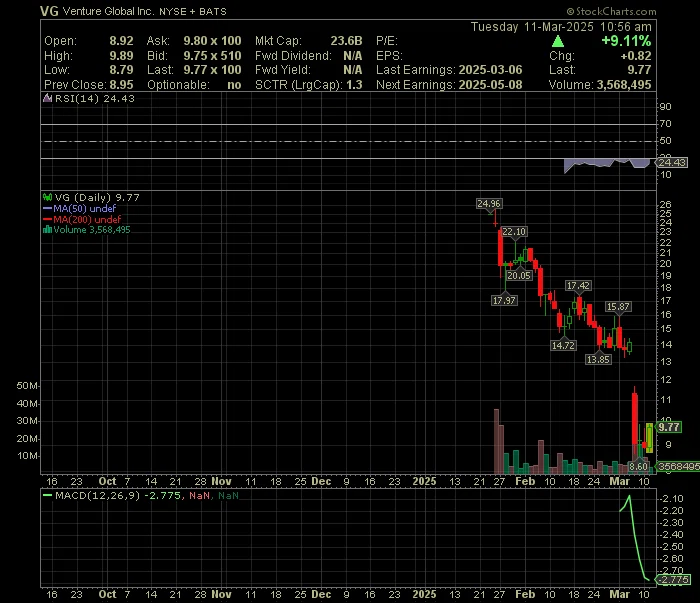Click the Volume 3,568,495 legend text
This screenshot has height=603, width=700.
pyautogui.click(x=92, y=230)
